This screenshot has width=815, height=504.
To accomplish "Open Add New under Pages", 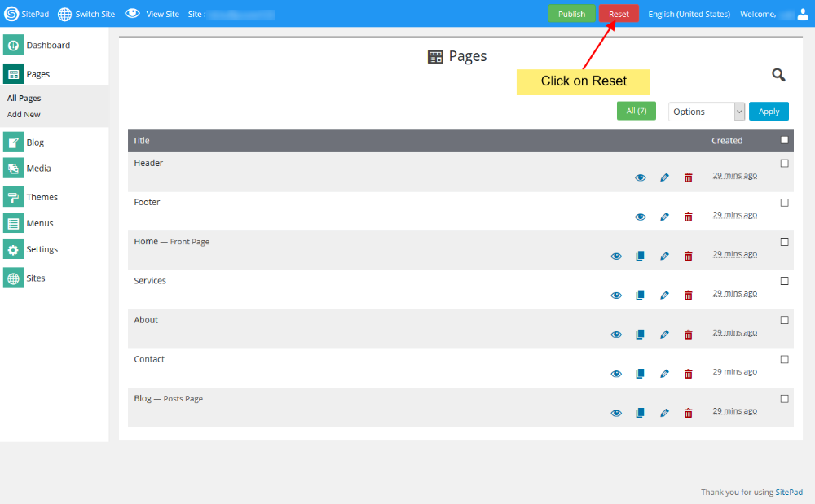I will pyautogui.click(x=24, y=115).
